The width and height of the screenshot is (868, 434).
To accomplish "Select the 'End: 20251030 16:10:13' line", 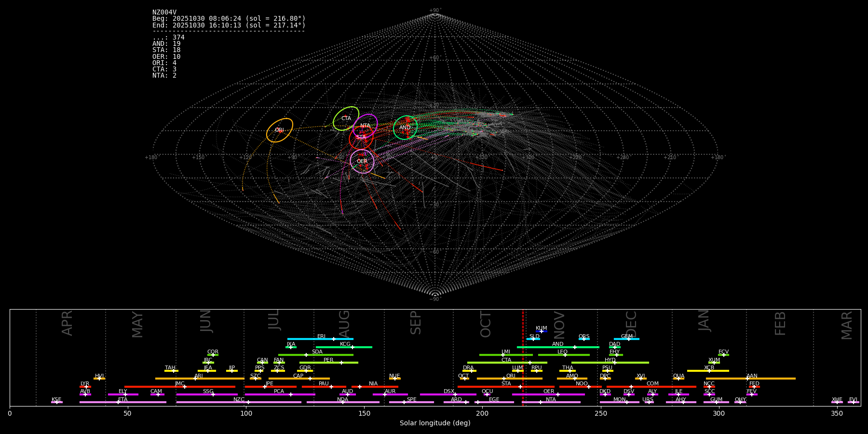I will click(x=229, y=25).
